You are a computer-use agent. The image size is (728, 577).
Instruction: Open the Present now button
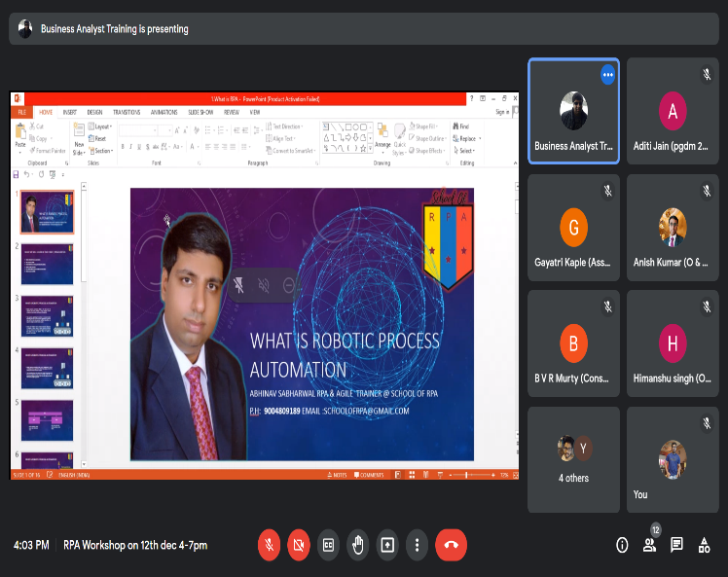[387, 545]
